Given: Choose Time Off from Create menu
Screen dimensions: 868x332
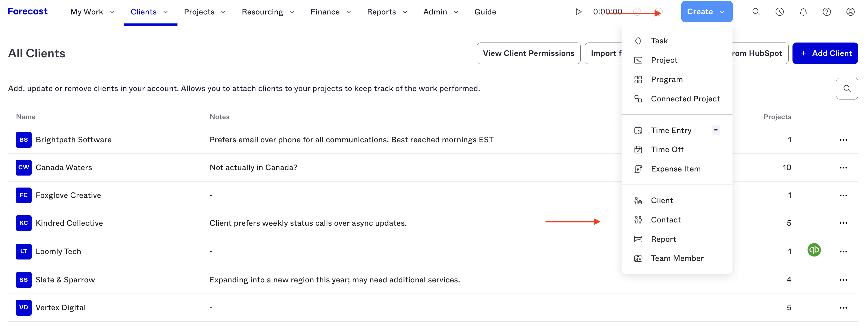Looking at the screenshot, I should tap(677, 149).
